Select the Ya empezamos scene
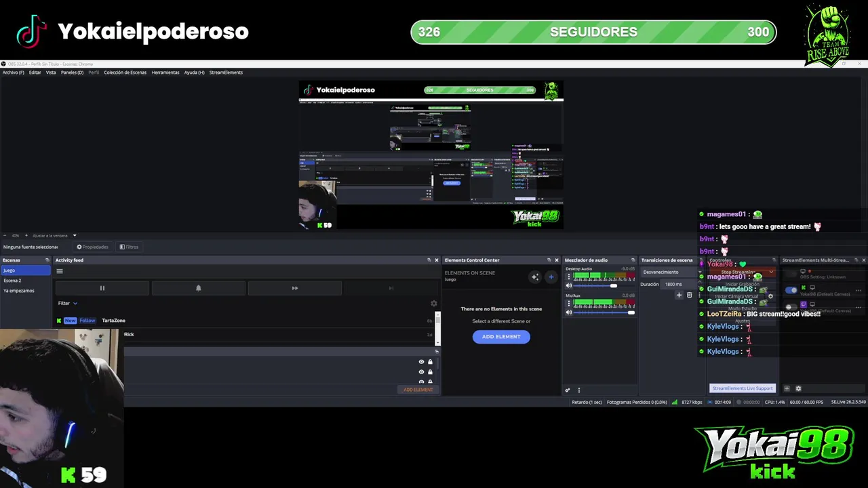 tap(25, 291)
